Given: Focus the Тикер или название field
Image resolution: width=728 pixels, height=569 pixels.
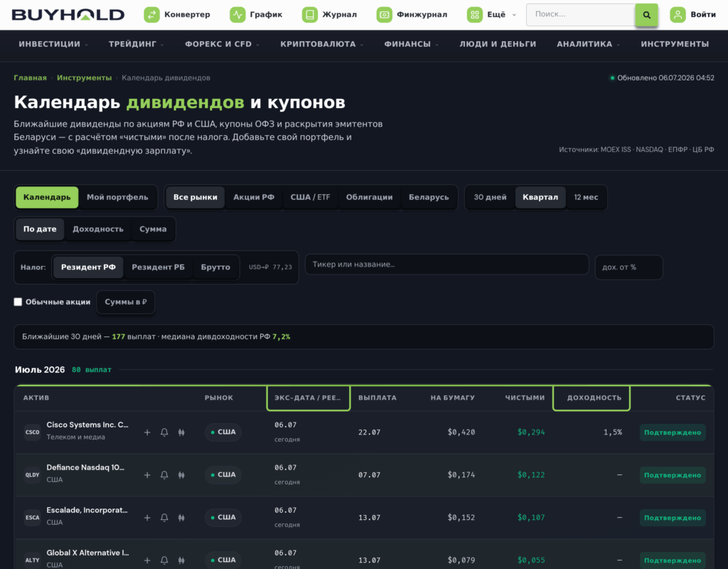Looking at the screenshot, I should click(447, 265).
